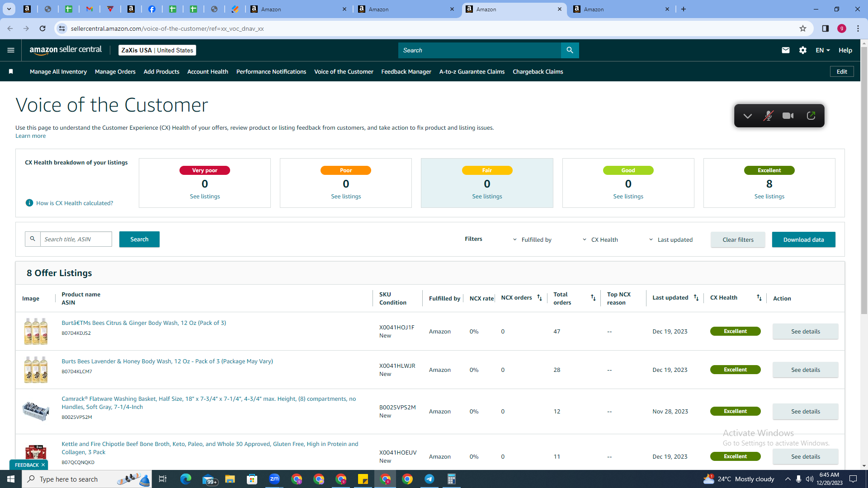The width and height of the screenshot is (868, 488).
Task: Open Zoom from the Windows taskbar
Action: pos(274,479)
